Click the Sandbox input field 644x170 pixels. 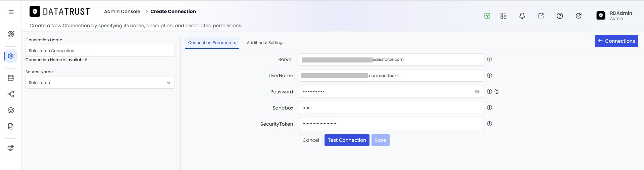coord(391,108)
